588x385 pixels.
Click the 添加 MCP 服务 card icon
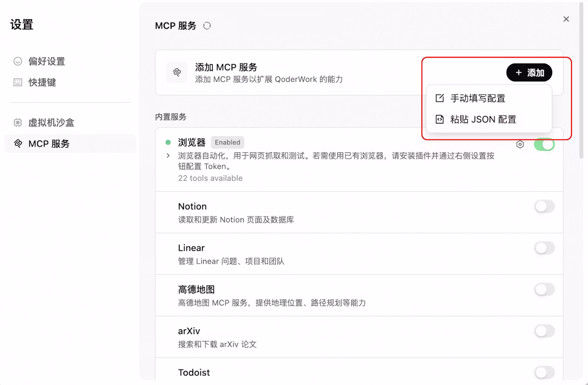(176, 73)
